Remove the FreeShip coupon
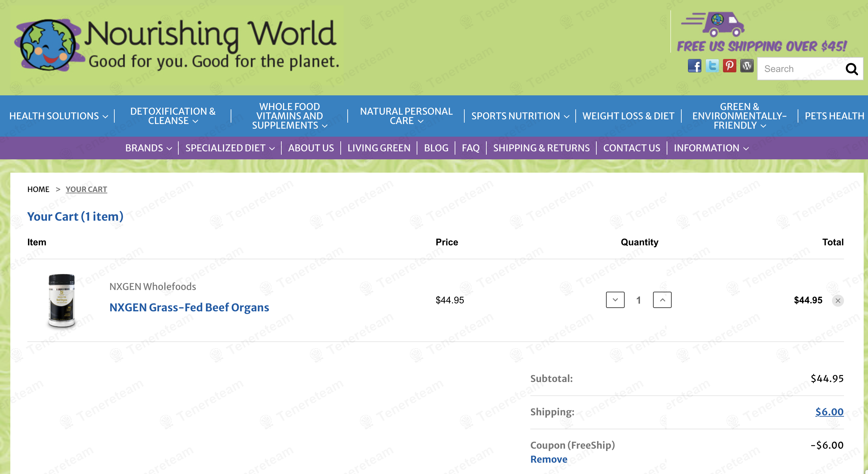868x474 pixels. [549, 459]
